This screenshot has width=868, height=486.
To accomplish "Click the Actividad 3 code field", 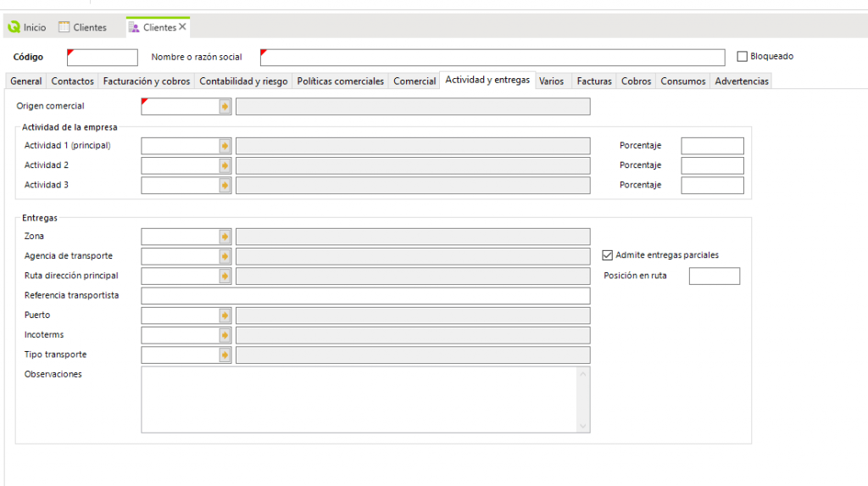I will [181, 185].
